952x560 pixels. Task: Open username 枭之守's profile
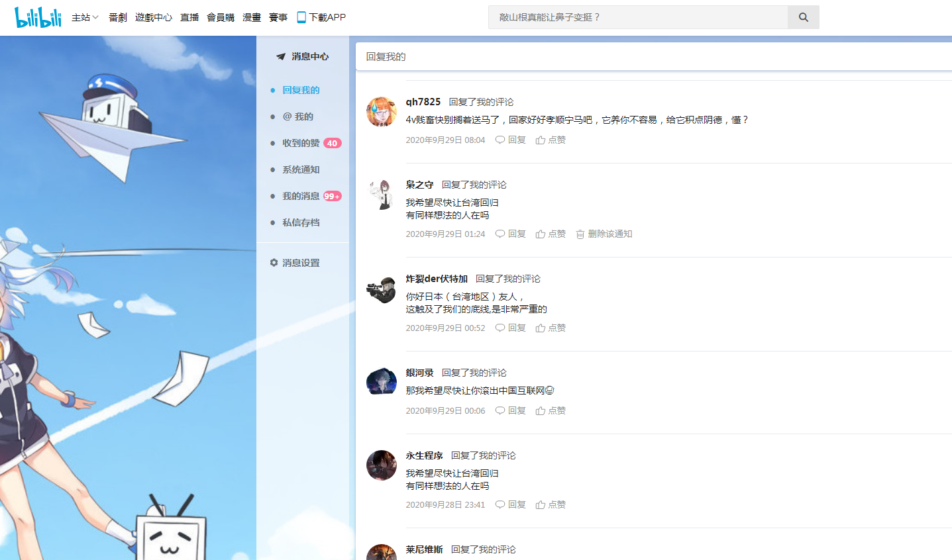[420, 185]
